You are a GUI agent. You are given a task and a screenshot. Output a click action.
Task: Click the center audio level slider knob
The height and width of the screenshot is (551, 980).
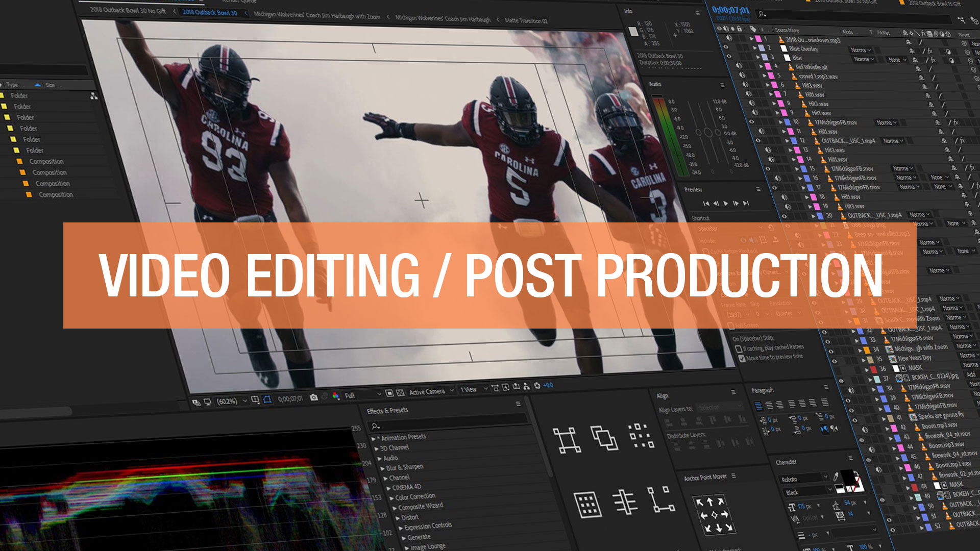tap(708, 133)
